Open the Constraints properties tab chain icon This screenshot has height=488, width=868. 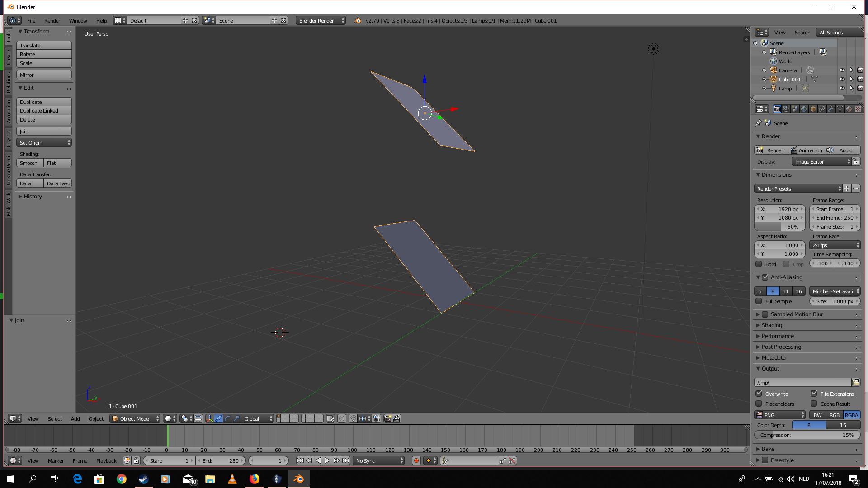coord(822,109)
